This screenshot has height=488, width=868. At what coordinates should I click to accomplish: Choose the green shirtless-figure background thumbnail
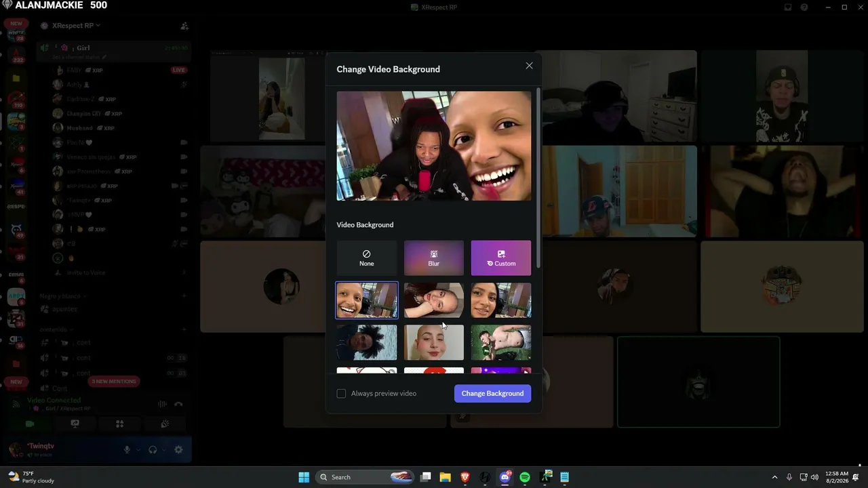(x=501, y=342)
